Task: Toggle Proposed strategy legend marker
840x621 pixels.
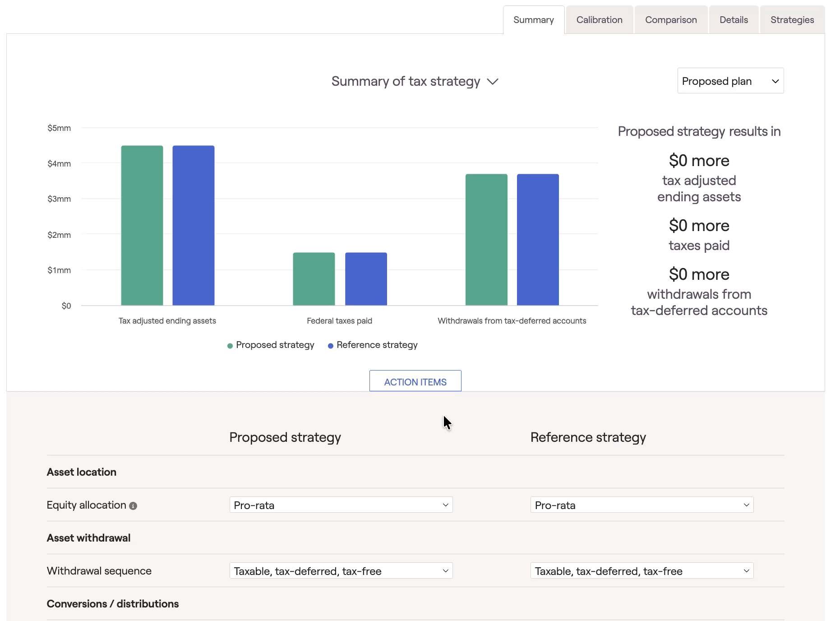Action: [230, 346]
